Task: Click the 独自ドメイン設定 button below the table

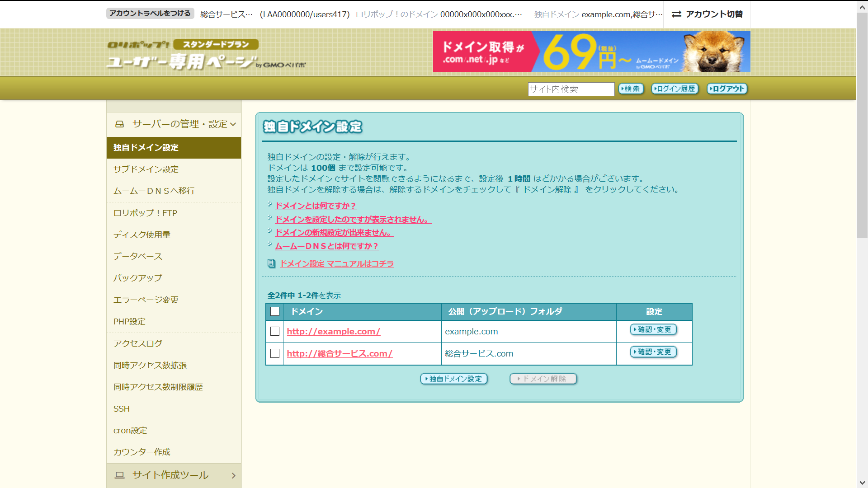Action: tap(454, 379)
